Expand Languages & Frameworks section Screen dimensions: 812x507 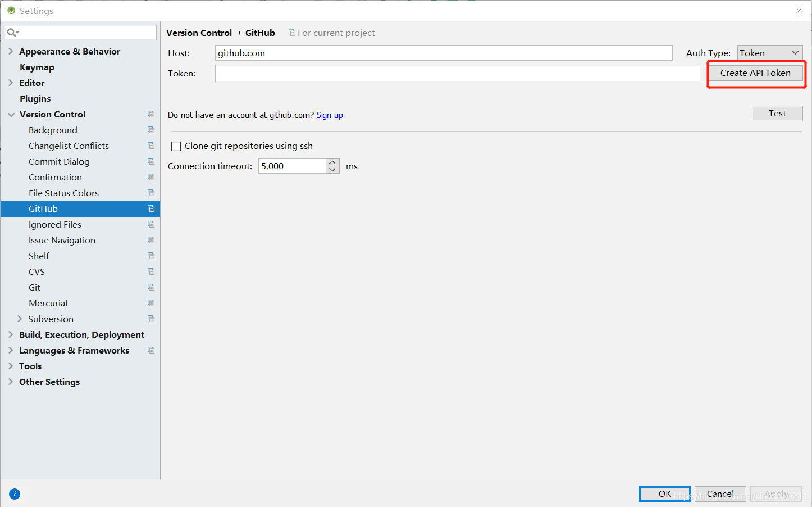[x=11, y=350]
